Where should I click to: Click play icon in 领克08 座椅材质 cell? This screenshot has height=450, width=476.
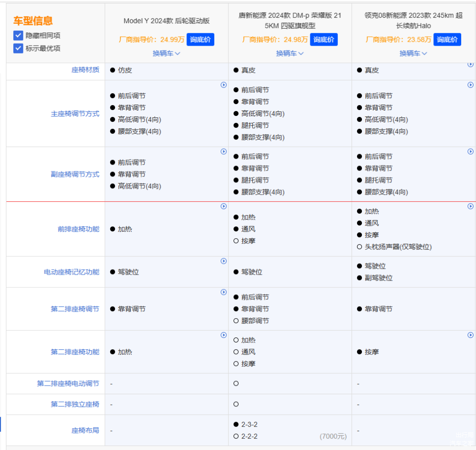471,64
